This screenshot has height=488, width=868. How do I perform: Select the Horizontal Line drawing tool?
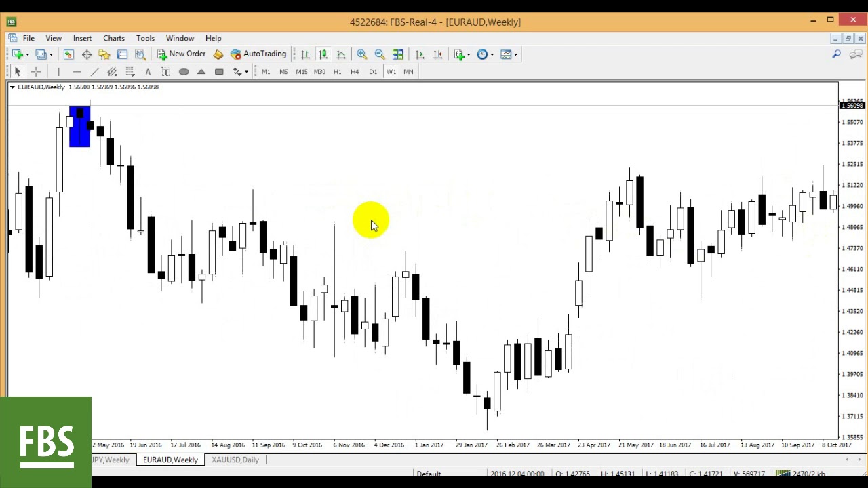77,72
